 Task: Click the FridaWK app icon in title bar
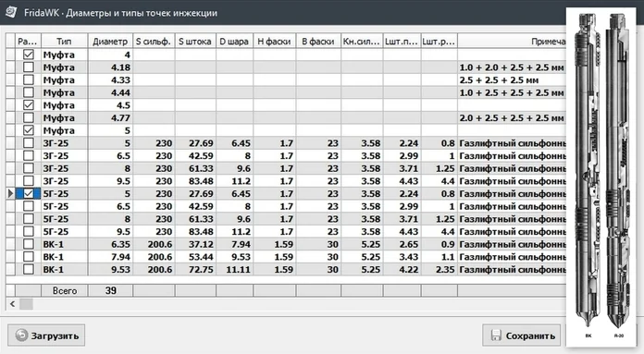tap(11, 12)
